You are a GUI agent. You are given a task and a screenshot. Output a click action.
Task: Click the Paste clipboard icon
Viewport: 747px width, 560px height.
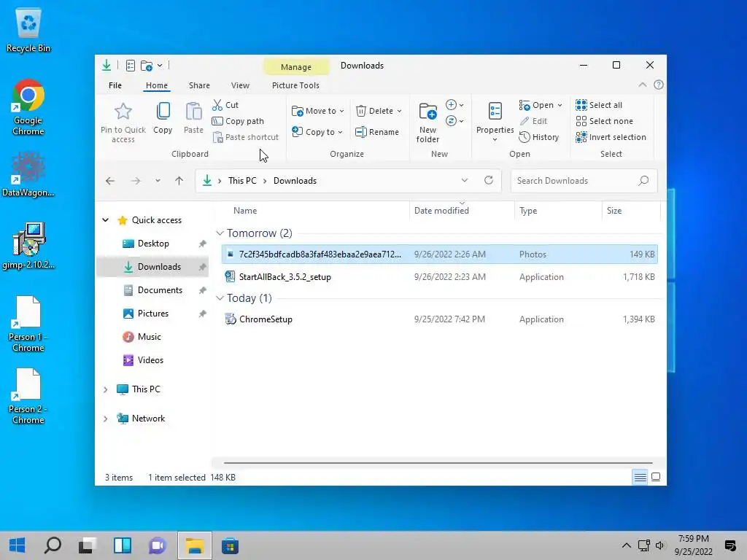(193, 112)
